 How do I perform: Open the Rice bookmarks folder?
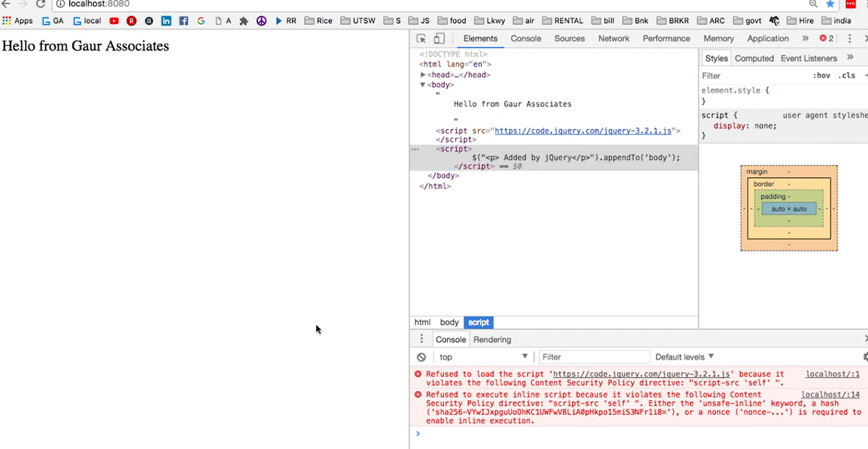pyautogui.click(x=318, y=21)
